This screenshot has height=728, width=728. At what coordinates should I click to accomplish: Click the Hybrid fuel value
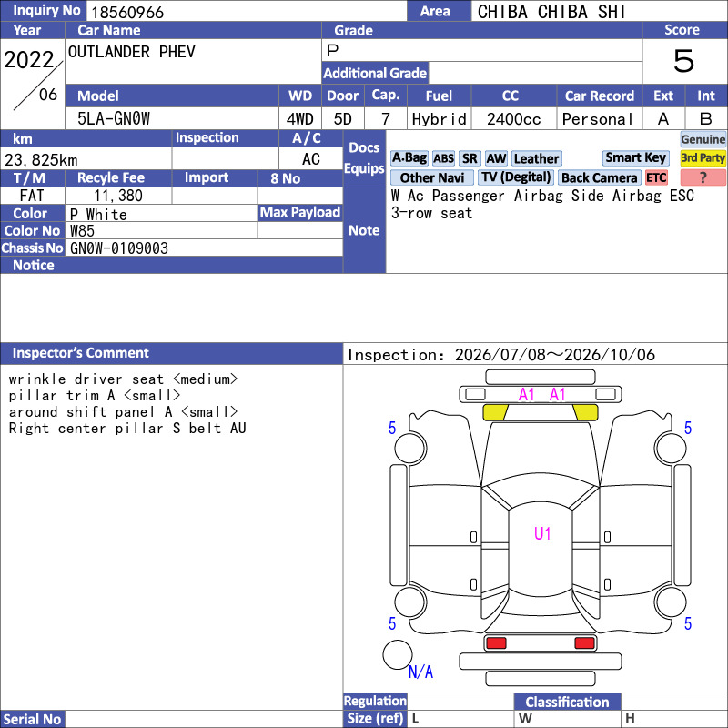(440, 119)
